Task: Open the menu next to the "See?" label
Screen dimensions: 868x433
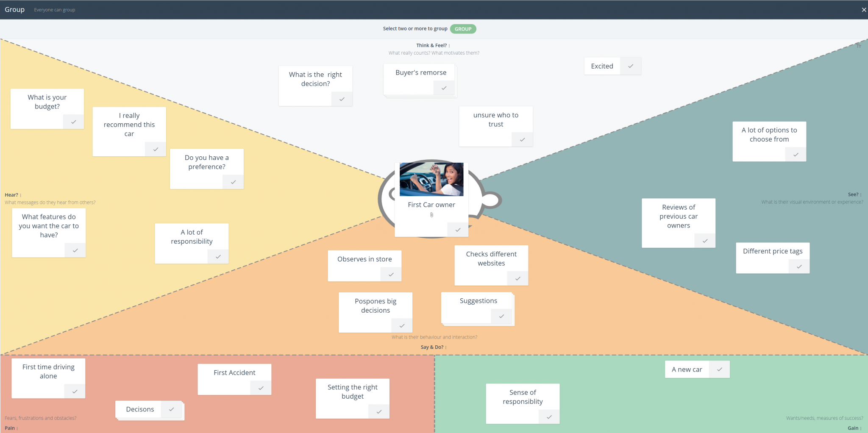Action: pyautogui.click(x=860, y=194)
